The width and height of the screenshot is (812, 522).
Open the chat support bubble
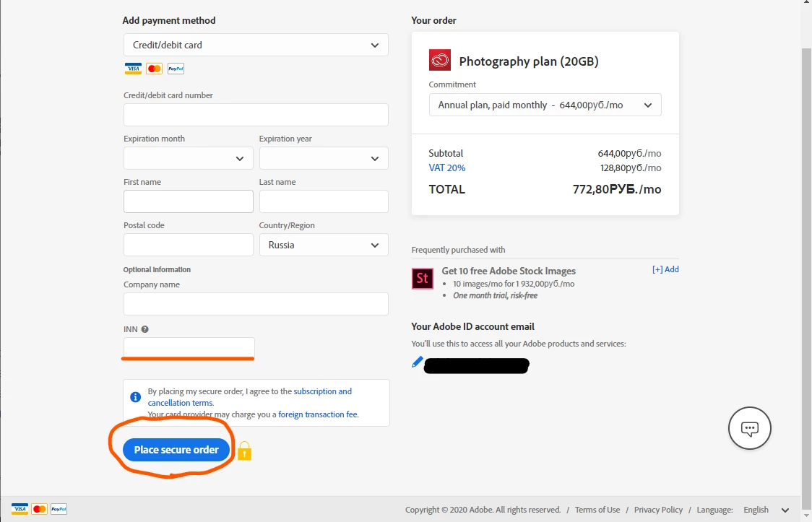coord(749,428)
